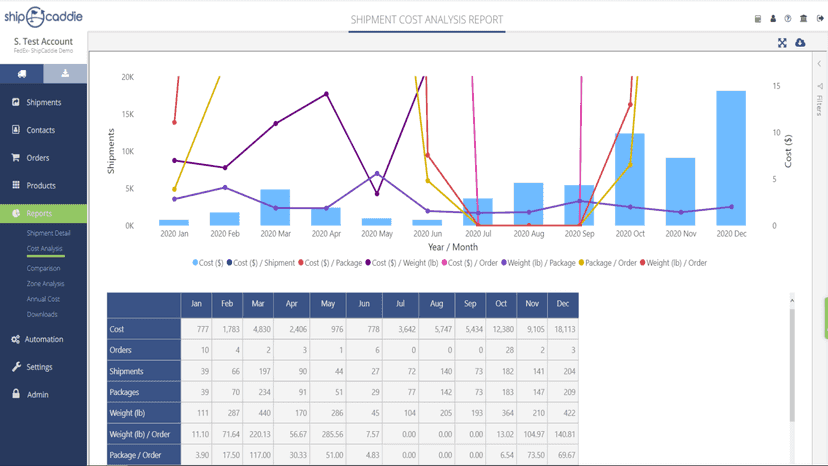Click the Shipments row header in table
The width and height of the screenshot is (828, 466).
(144, 371)
